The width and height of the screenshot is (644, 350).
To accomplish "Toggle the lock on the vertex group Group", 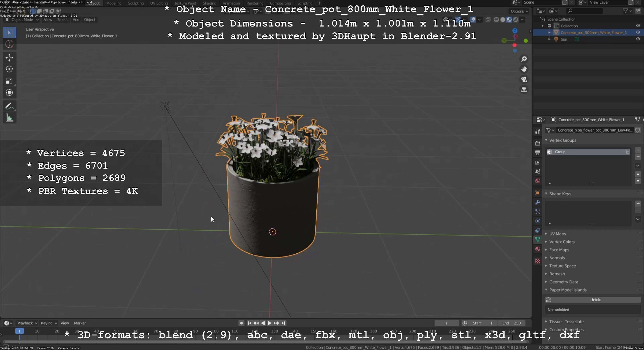I will (627, 152).
